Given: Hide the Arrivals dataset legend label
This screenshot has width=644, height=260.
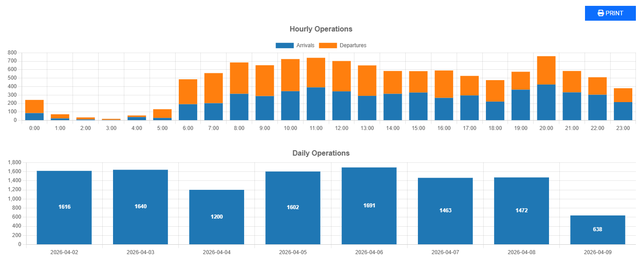Looking at the screenshot, I should tap(305, 45).
